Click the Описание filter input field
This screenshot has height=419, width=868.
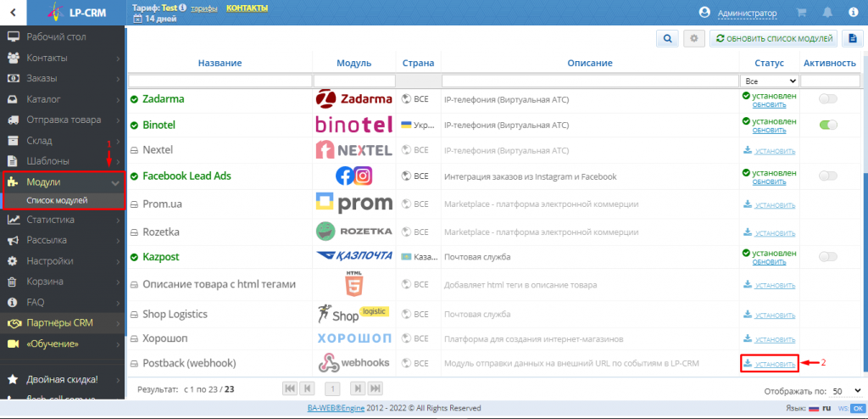[590, 81]
